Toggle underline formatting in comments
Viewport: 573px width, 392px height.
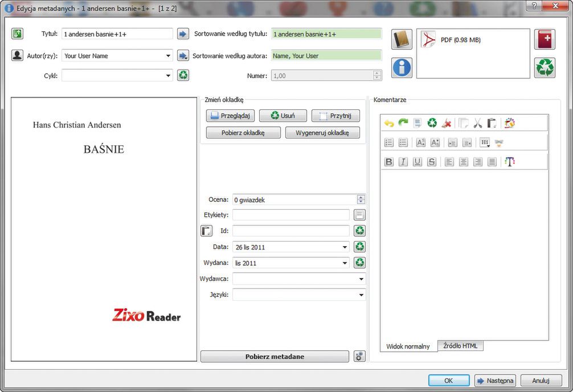coord(418,162)
